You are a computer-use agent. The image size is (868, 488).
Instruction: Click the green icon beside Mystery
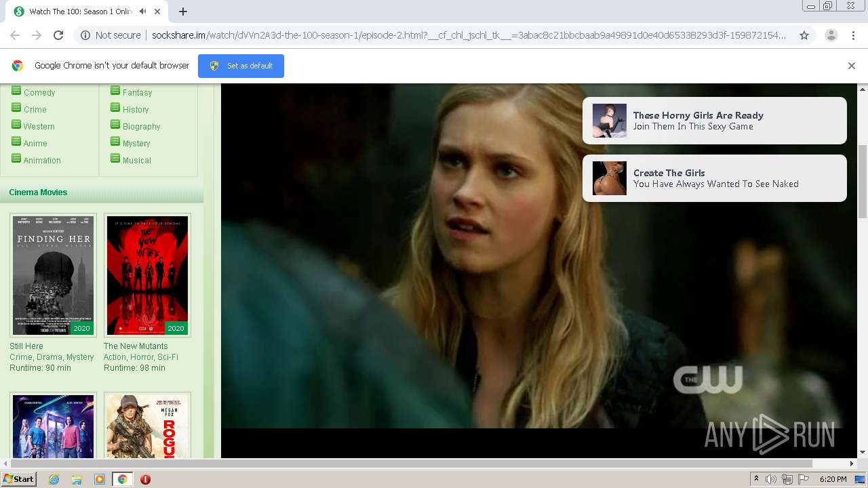pyautogui.click(x=115, y=141)
